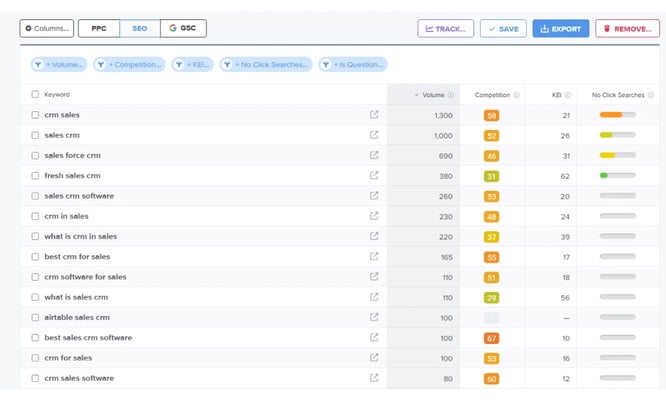Add a KEI filter
Image resolution: width=666 pixels, height=400 pixels.
coord(192,65)
